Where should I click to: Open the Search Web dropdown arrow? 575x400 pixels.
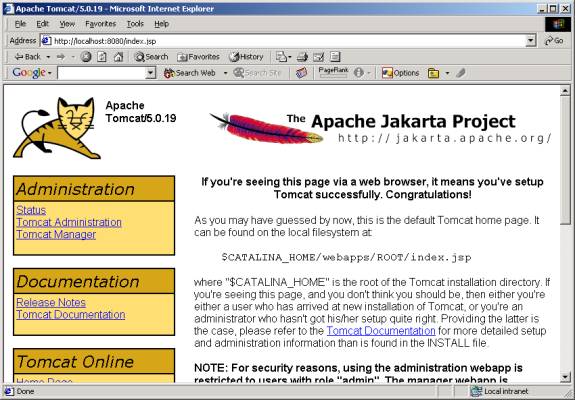pyautogui.click(x=226, y=73)
